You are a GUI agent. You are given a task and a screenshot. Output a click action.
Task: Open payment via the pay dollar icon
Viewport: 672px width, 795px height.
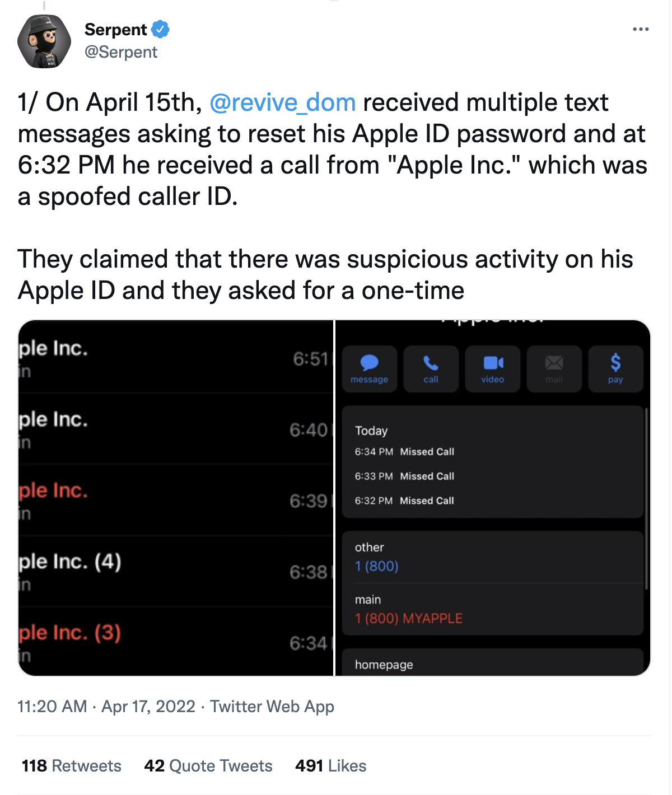[615, 368]
